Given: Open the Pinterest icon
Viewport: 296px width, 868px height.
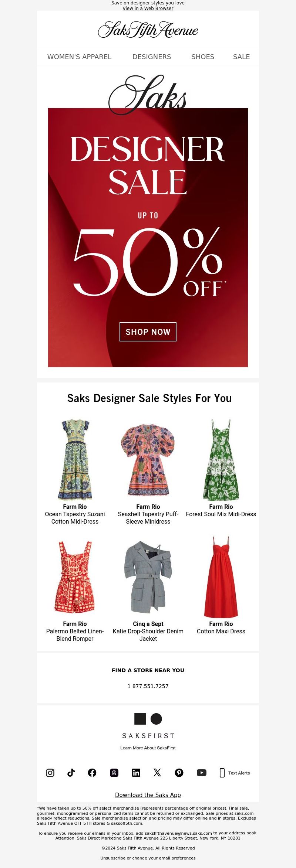Looking at the screenshot, I should click(179, 773).
